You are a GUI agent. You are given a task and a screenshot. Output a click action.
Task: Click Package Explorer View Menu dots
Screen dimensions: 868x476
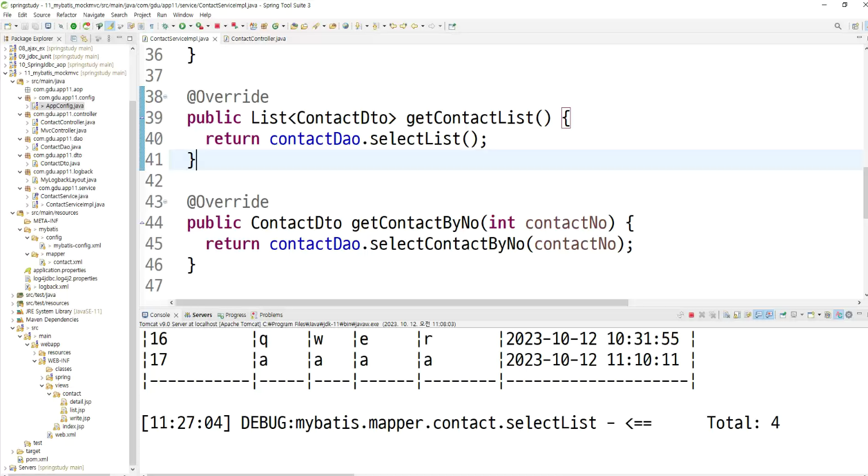coord(109,38)
